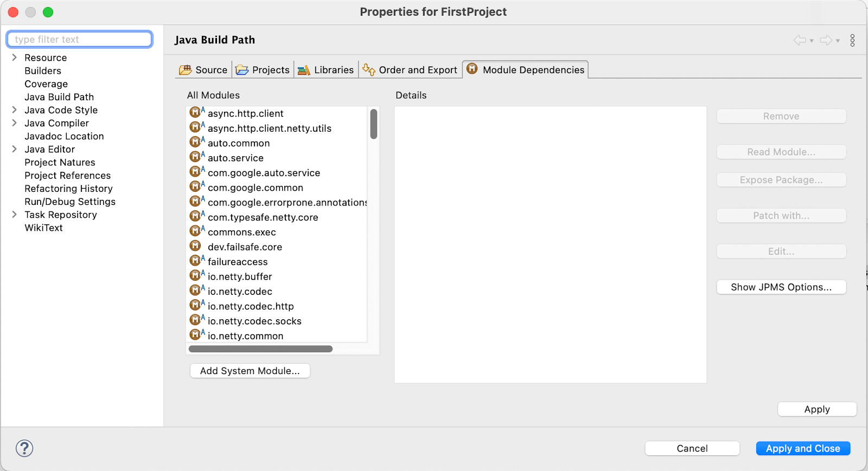Image resolution: width=868 pixels, height=471 pixels.
Task: Click module icon beside commons.exec
Action: [x=196, y=231]
